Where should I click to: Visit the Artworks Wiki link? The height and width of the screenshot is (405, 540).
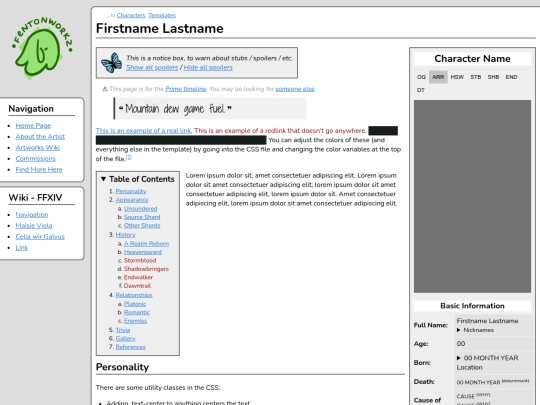tap(38, 148)
